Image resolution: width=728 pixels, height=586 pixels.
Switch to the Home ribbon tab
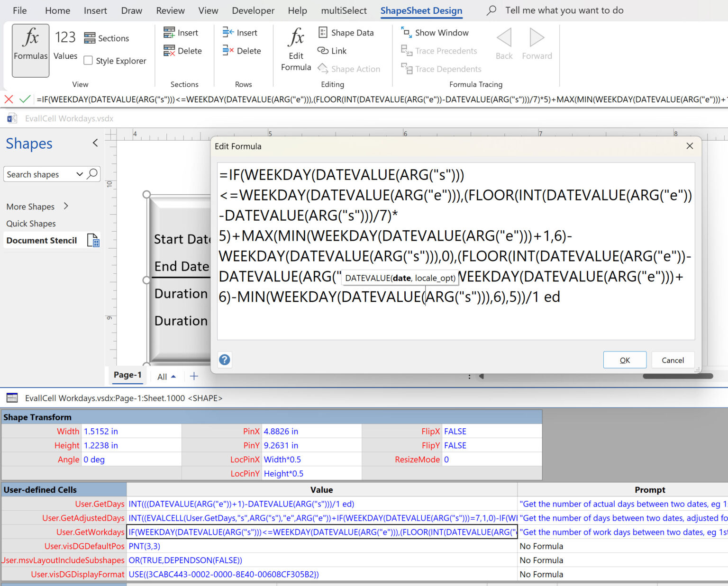(x=57, y=10)
